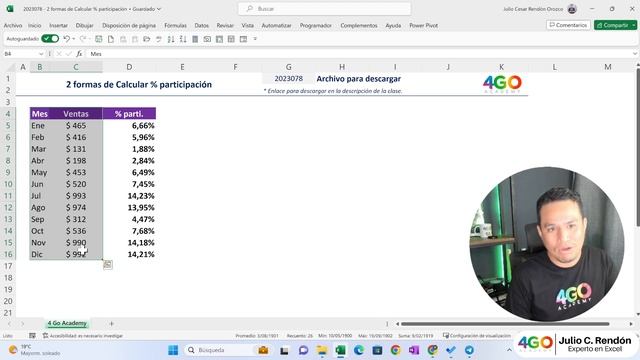Select the Ventas header cell
The height and width of the screenshot is (360, 640).
76,113
